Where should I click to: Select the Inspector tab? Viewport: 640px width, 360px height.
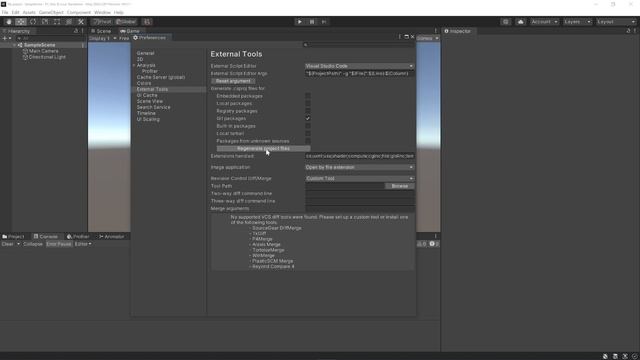pyautogui.click(x=458, y=31)
